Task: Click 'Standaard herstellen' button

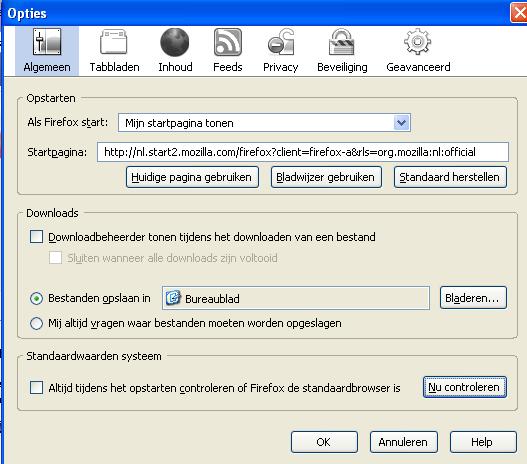Action: coord(450,177)
